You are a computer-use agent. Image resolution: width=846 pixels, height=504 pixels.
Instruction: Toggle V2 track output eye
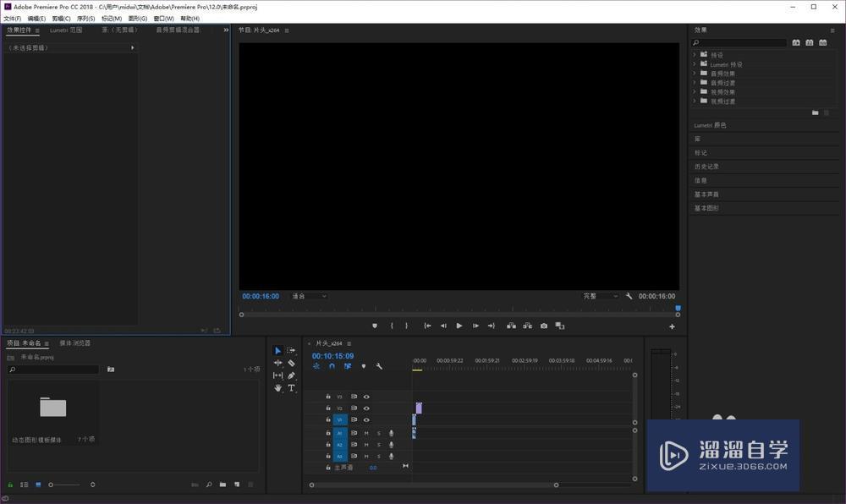(x=366, y=408)
